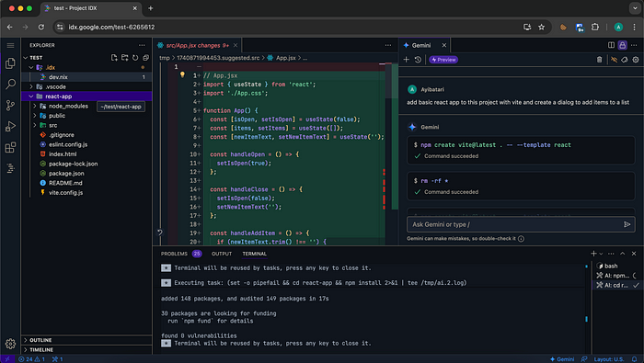Open more actions beside the lock icon
This screenshot has height=363, width=644.
point(634,45)
